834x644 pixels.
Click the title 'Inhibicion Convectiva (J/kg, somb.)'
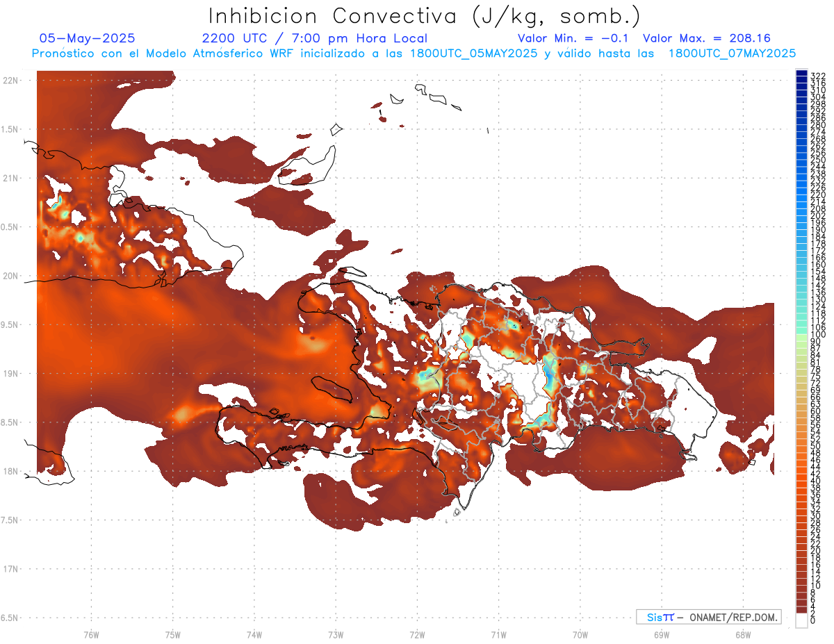[x=424, y=17]
